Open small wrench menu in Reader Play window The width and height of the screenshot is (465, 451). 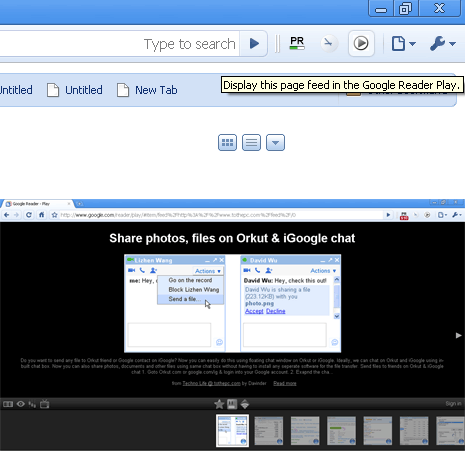[x=457, y=215]
